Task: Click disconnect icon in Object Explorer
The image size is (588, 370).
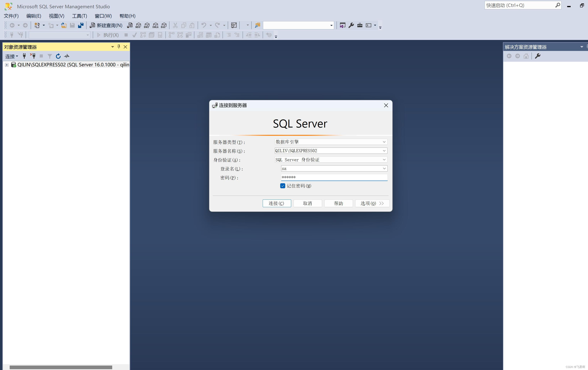Action: (33, 56)
